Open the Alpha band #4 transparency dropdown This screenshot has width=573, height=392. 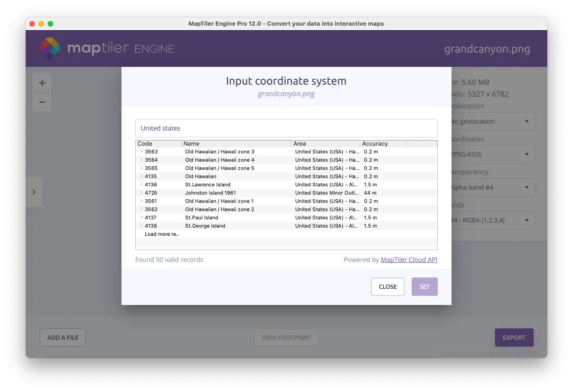coord(493,187)
